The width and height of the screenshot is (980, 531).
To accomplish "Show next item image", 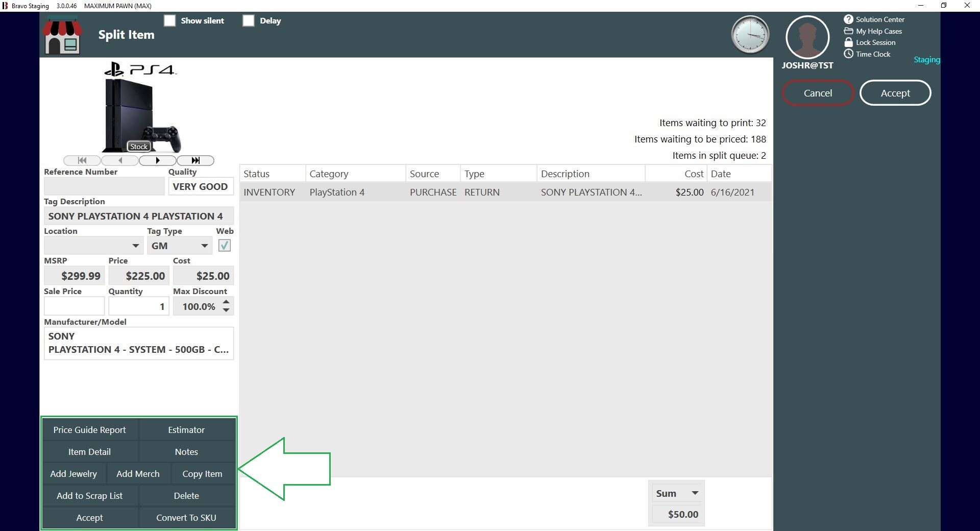I will pyautogui.click(x=158, y=160).
